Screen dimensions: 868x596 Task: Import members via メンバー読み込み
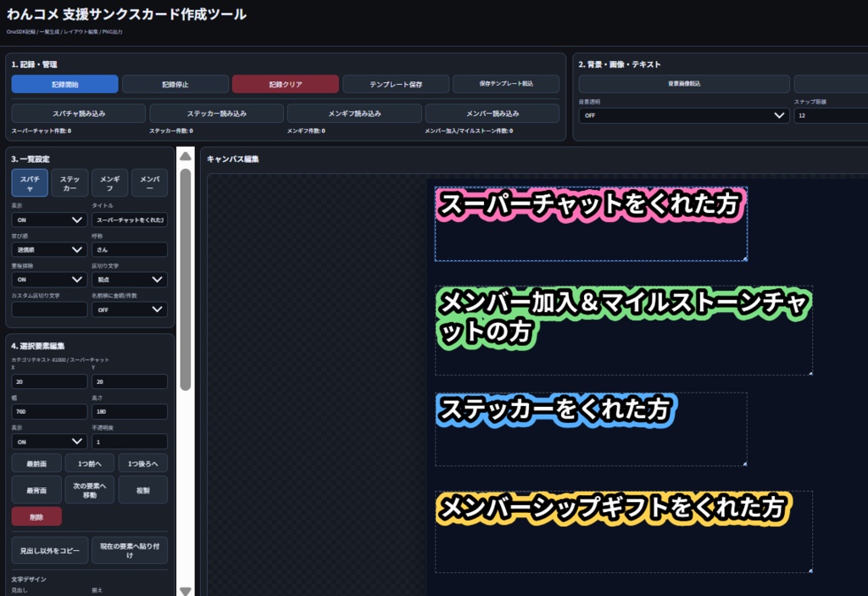click(x=492, y=114)
